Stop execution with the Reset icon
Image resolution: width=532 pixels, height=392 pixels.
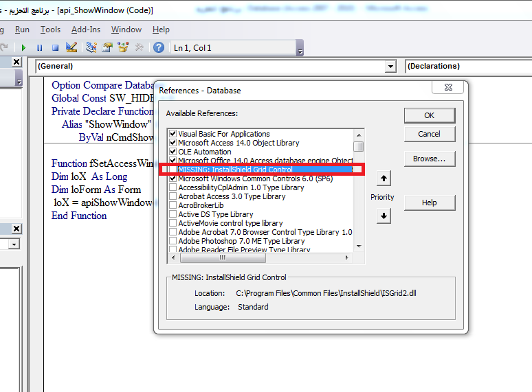(55, 48)
